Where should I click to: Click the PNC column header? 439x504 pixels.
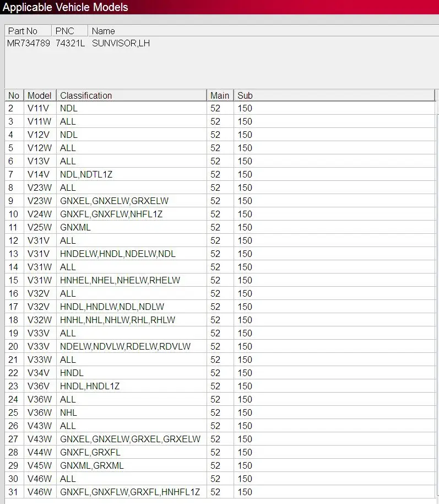(x=69, y=31)
